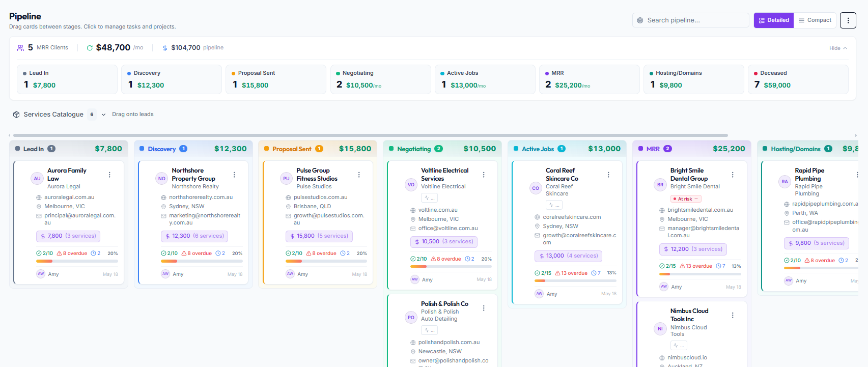Click the activity badge on Coral Reef card

[x=554, y=205]
